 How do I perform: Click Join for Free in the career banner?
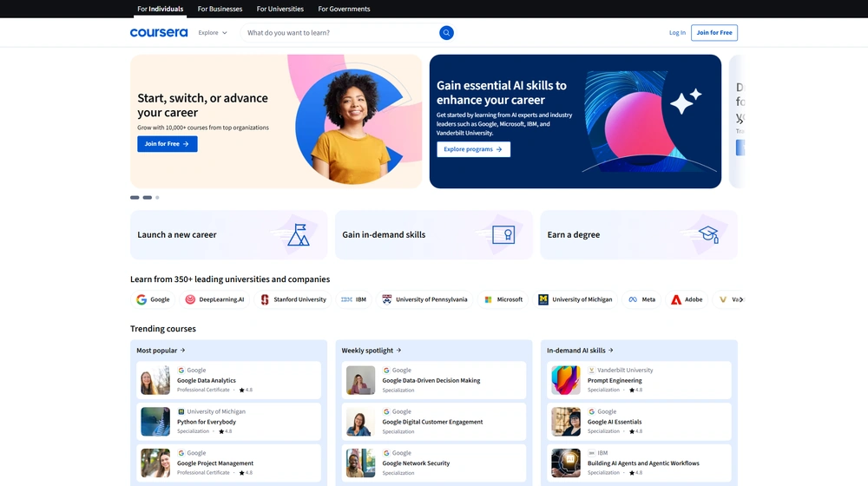point(168,144)
